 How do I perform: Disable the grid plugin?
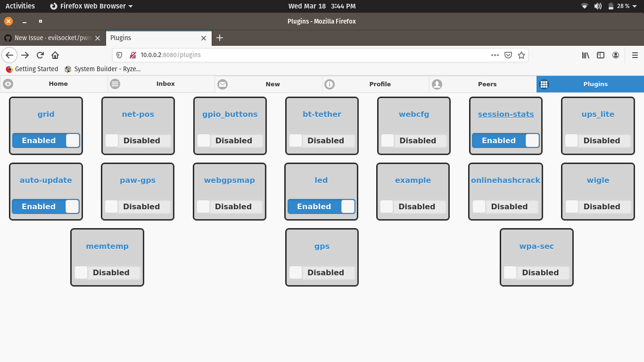[x=46, y=140]
